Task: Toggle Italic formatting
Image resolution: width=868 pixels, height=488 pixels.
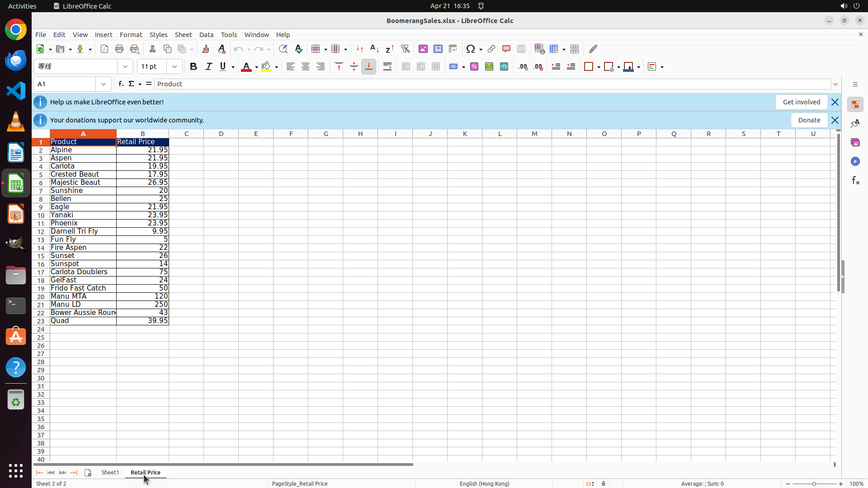Action: tap(208, 67)
